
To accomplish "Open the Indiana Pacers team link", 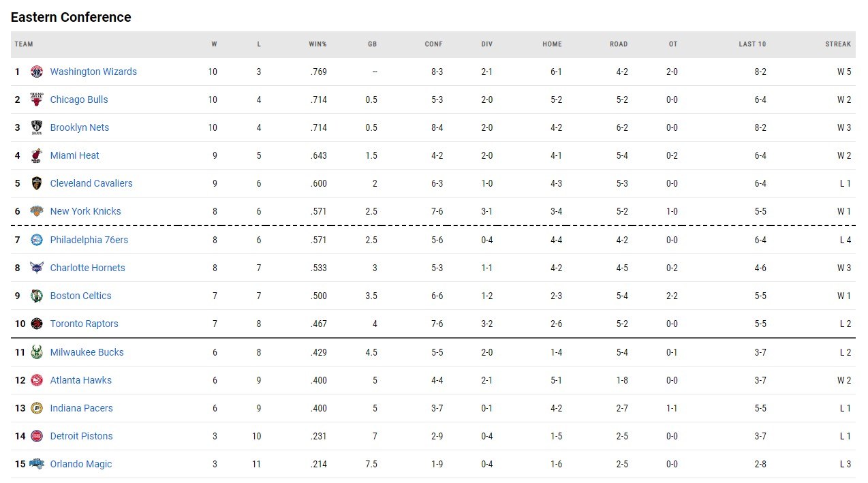I will (81, 408).
